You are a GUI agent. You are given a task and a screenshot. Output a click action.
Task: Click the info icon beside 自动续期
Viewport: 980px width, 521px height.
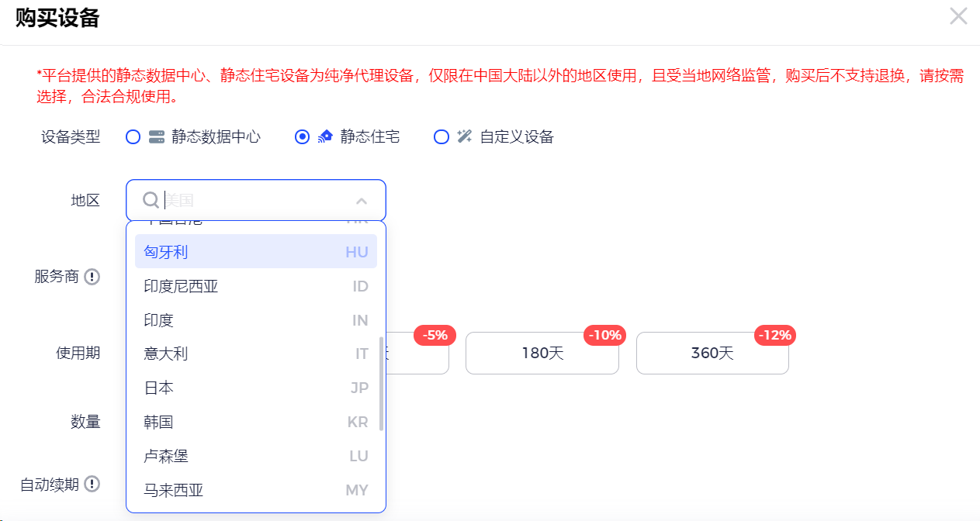click(92, 485)
